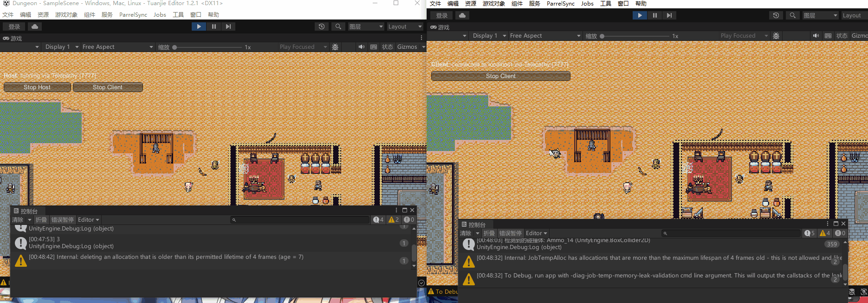The width and height of the screenshot is (868, 303).
Task: Click Stop Client in left game view
Action: tap(108, 87)
